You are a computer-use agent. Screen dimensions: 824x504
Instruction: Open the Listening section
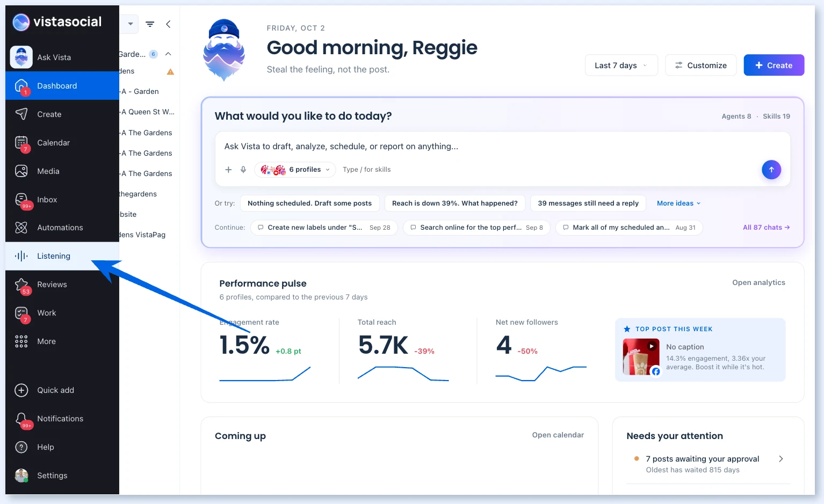(62, 256)
